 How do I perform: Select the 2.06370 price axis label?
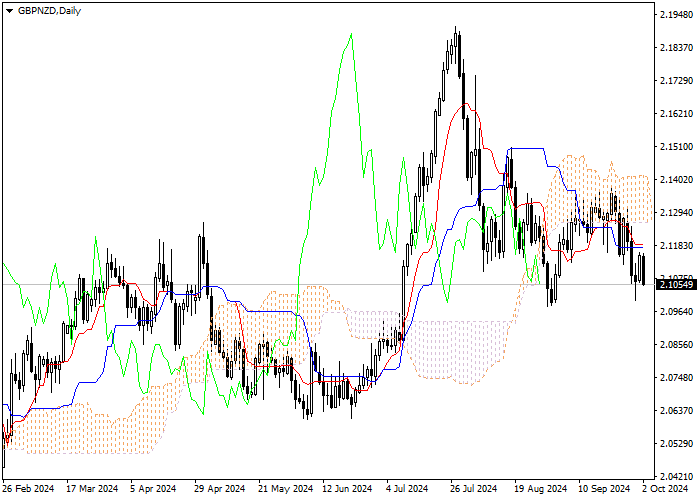[676, 410]
